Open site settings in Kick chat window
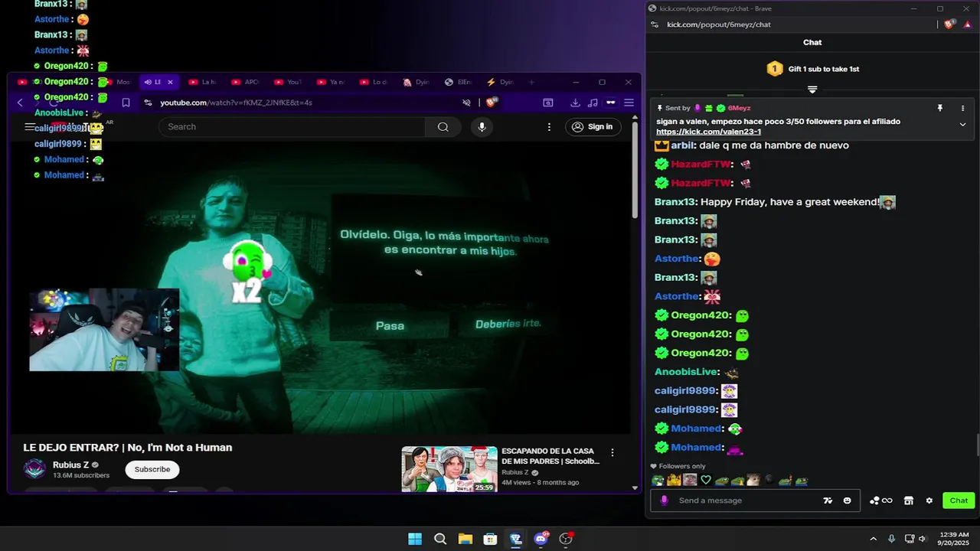This screenshot has height=551, width=980. [x=655, y=24]
